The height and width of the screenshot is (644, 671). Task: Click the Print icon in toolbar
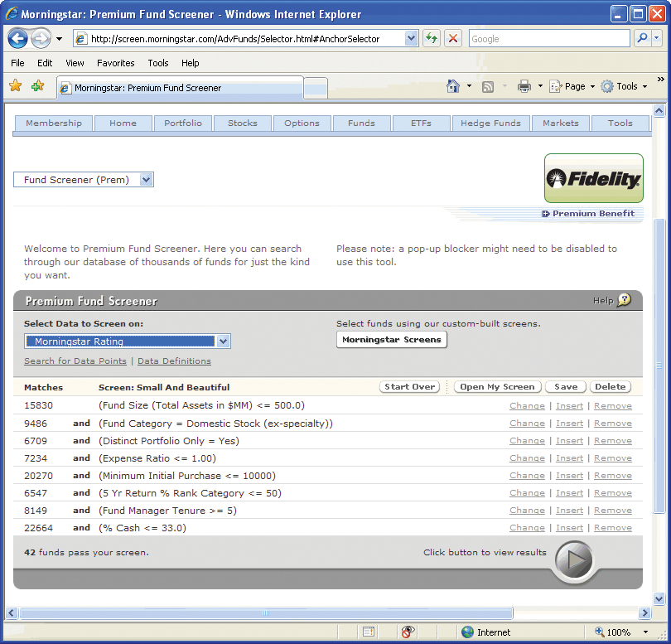(x=524, y=86)
